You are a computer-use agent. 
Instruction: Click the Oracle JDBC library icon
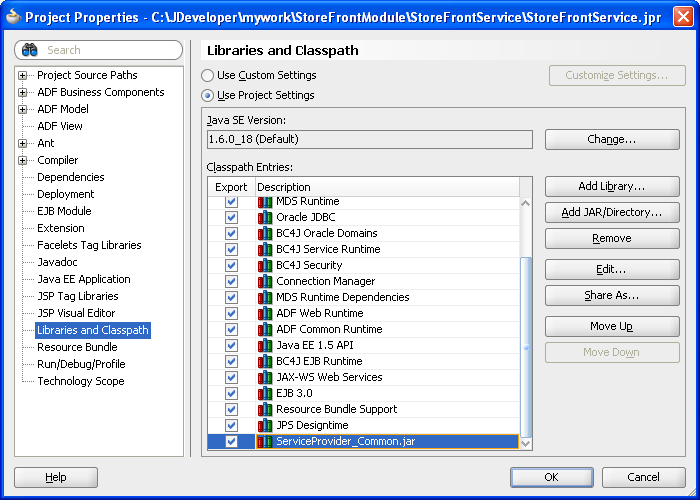(x=265, y=217)
